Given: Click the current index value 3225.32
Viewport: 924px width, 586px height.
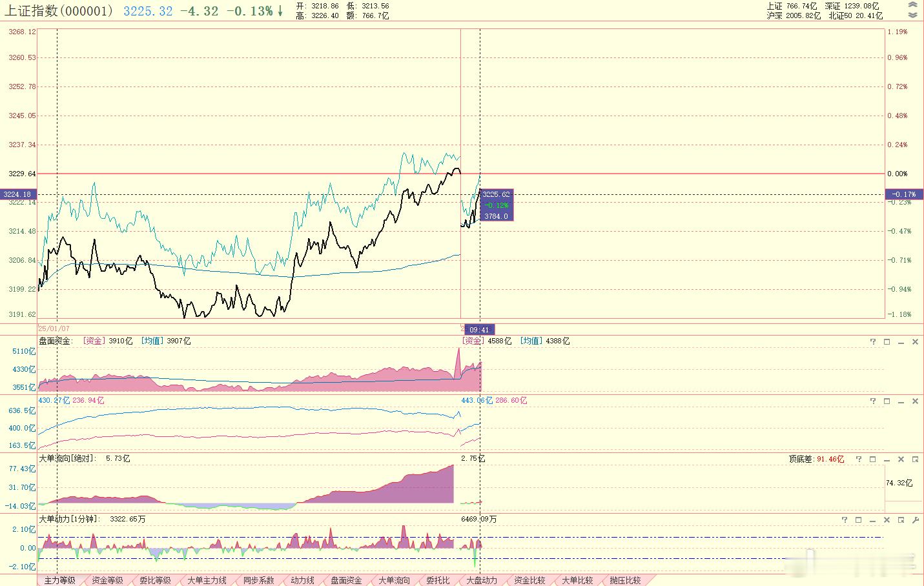Looking at the screenshot, I should click(148, 11).
